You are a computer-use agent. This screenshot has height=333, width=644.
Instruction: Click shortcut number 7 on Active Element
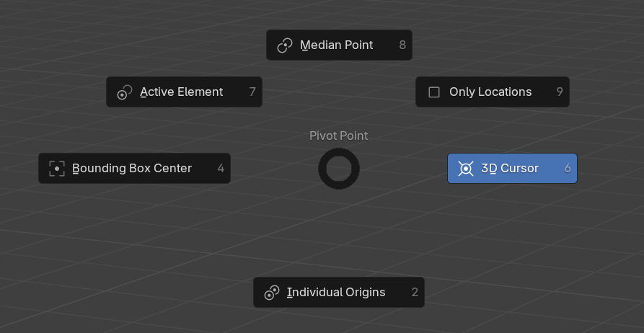tap(252, 92)
